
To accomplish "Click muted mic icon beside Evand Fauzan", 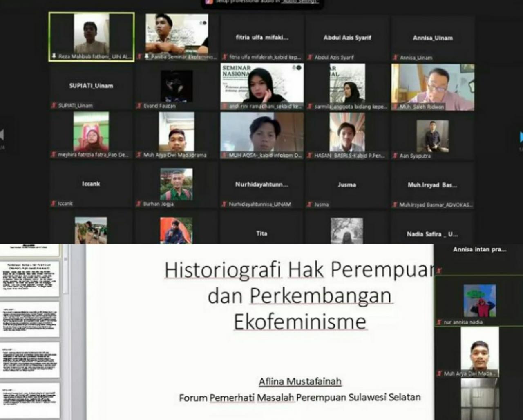I will (139, 106).
